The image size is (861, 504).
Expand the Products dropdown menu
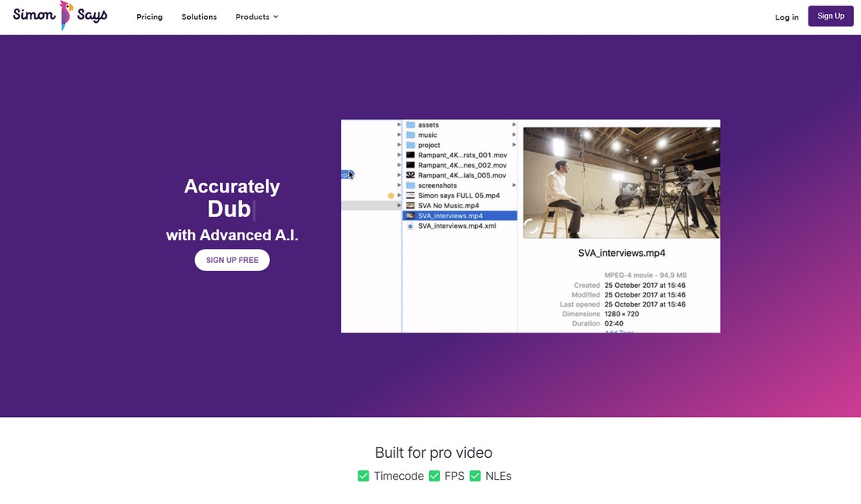click(257, 17)
